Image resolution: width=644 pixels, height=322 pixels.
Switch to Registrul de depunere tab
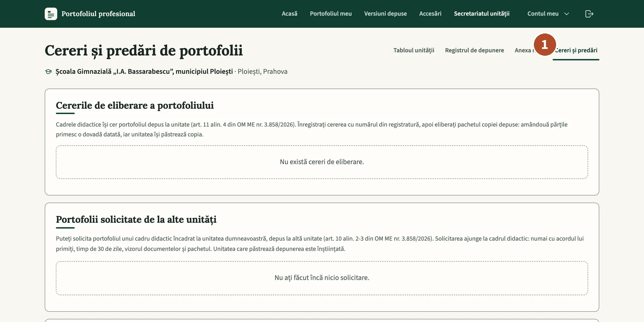click(474, 50)
